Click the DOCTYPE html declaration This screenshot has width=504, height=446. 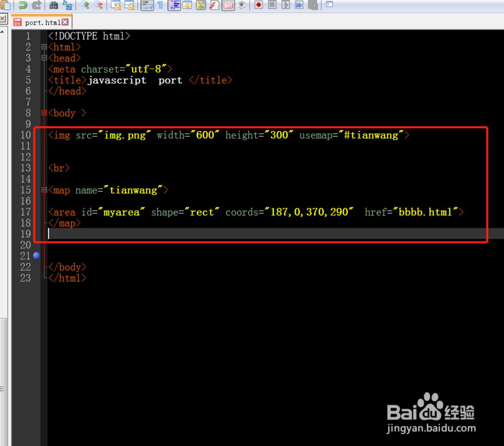pos(89,36)
